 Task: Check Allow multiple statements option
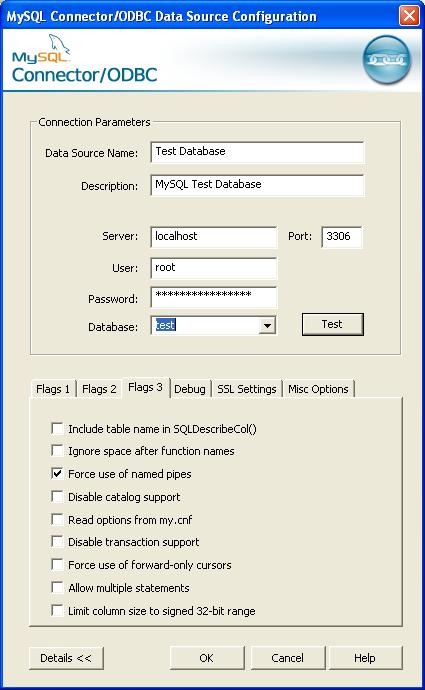pyautogui.click(x=57, y=587)
